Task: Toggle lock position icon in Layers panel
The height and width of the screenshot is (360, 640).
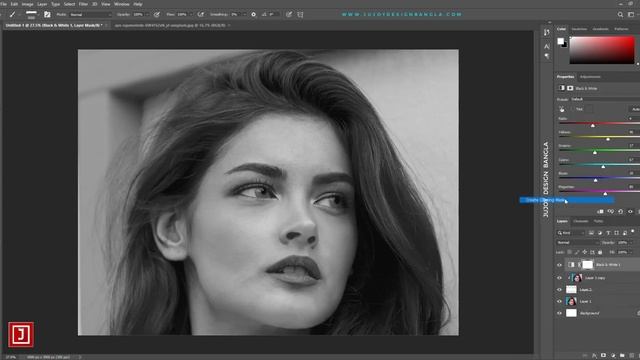Action: pos(584,252)
